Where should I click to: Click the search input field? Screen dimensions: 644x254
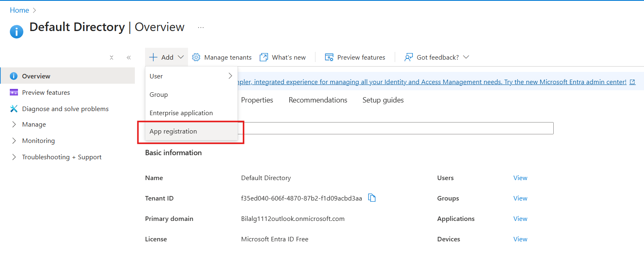pyautogui.click(x=396, y=128)
